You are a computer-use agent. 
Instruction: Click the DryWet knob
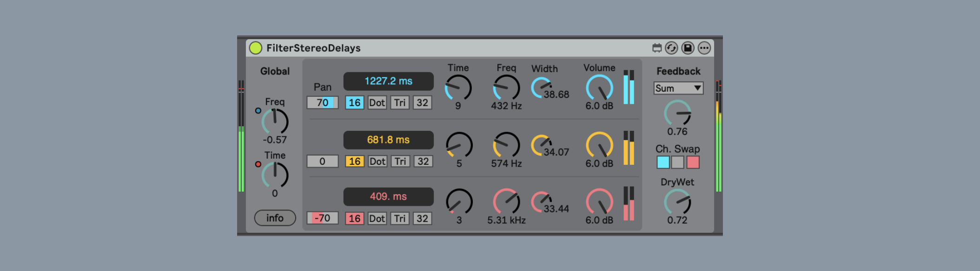(677, 203)
